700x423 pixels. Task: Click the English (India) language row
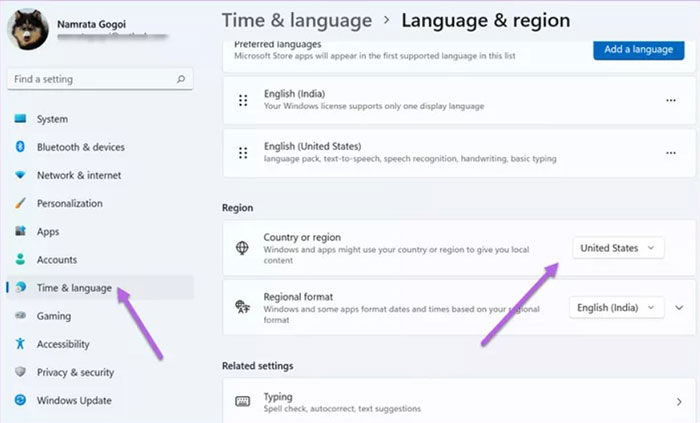[x=459, y=100]
